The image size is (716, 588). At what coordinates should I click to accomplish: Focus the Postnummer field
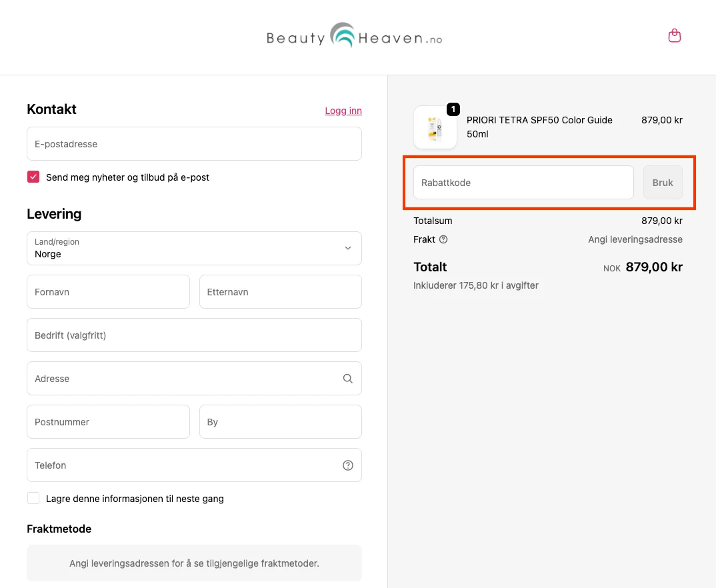pyautogui.click(x=108, y=422)
